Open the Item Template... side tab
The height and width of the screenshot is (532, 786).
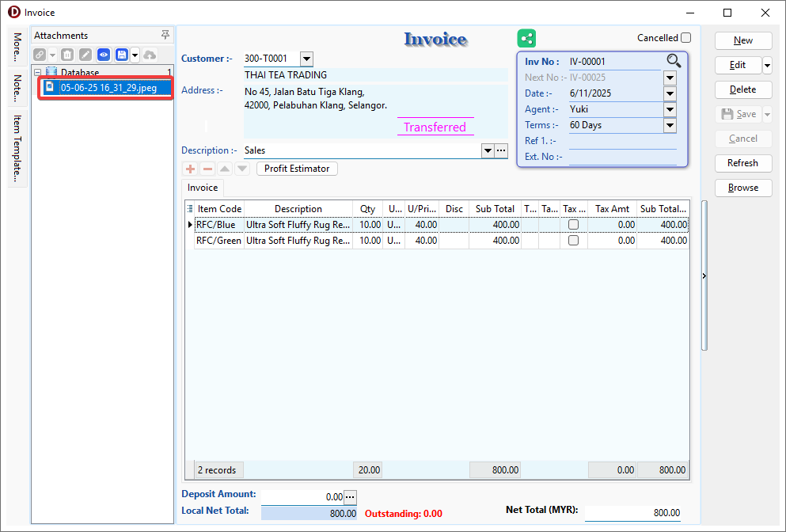(17, 147)
